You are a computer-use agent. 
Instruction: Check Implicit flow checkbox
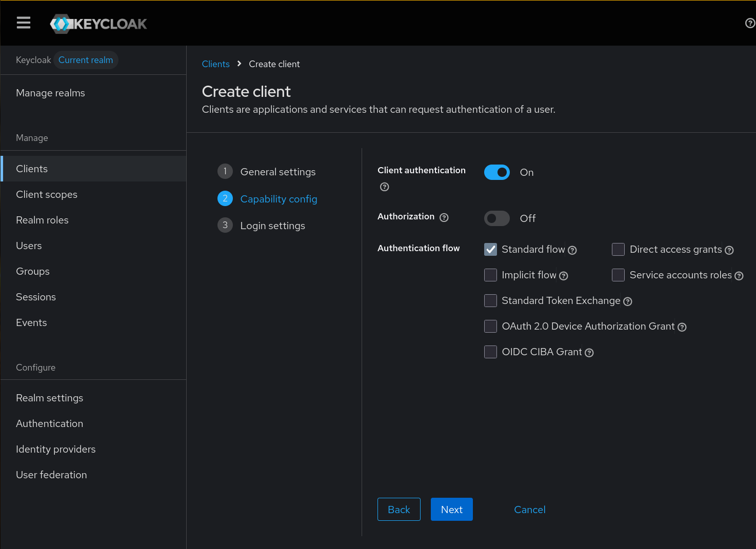click(491, 275)
